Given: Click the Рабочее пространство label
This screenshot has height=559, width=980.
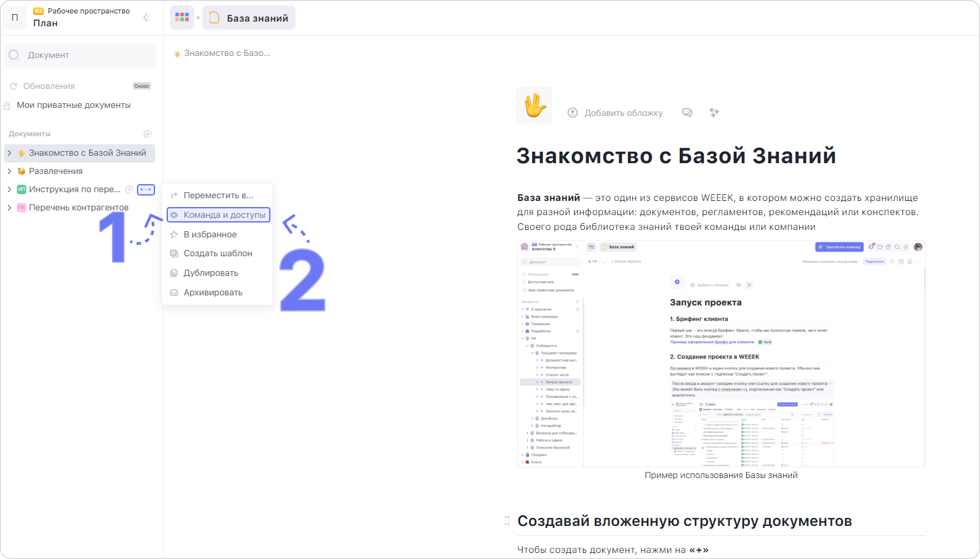Looking at the screenshot, I should [x=89, y=11].
